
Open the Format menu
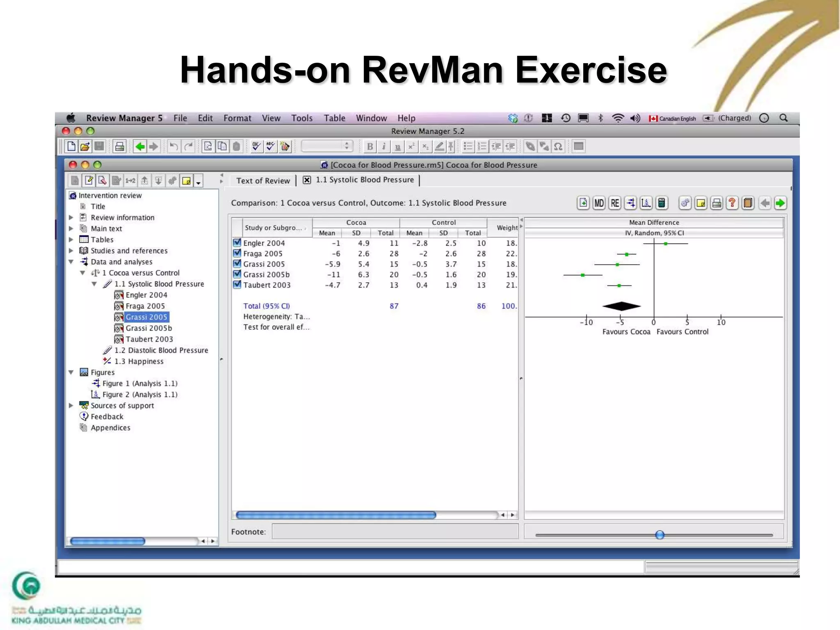(237, 118)
